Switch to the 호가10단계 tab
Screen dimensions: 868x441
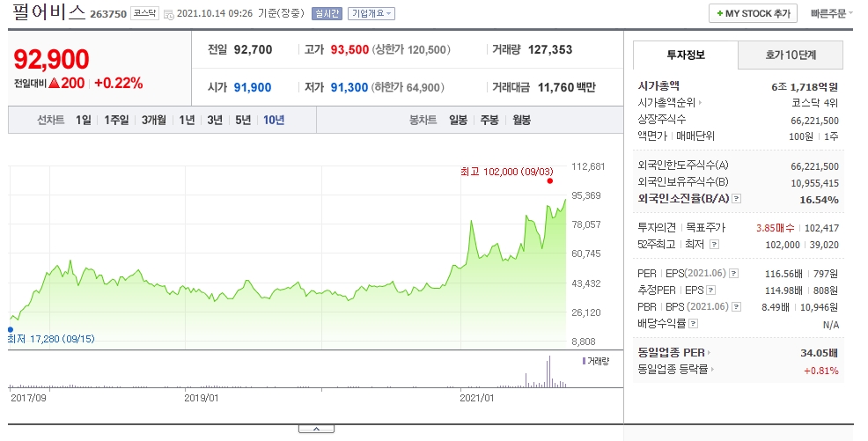pos(791,55)
